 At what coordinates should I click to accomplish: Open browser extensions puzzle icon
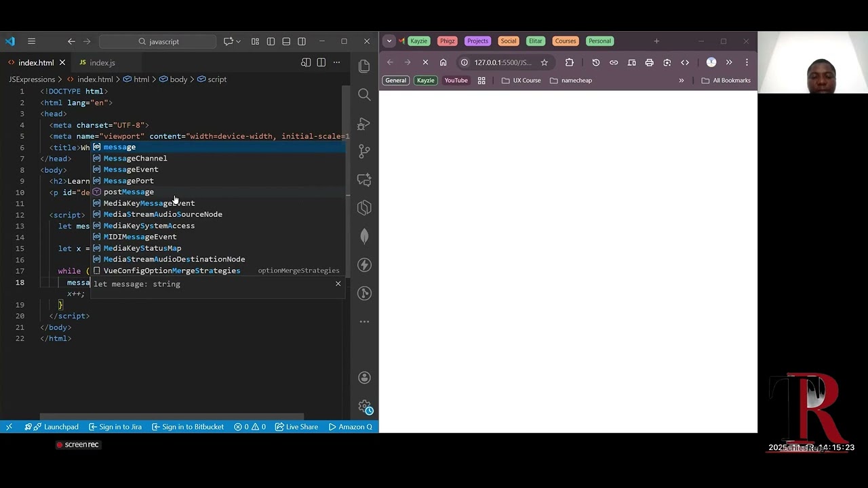(569, 62)
